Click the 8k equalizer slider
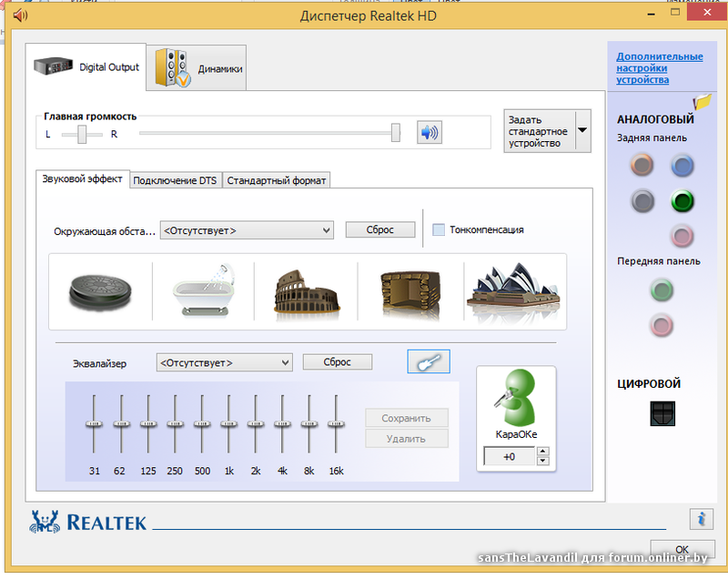Image resolution: width=728 pixels, height=579 pixels. coord(309,424)
